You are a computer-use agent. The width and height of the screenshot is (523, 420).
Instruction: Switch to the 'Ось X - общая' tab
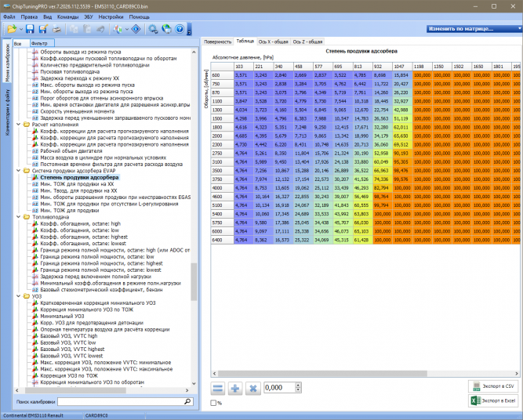click(x=273, y=42)
